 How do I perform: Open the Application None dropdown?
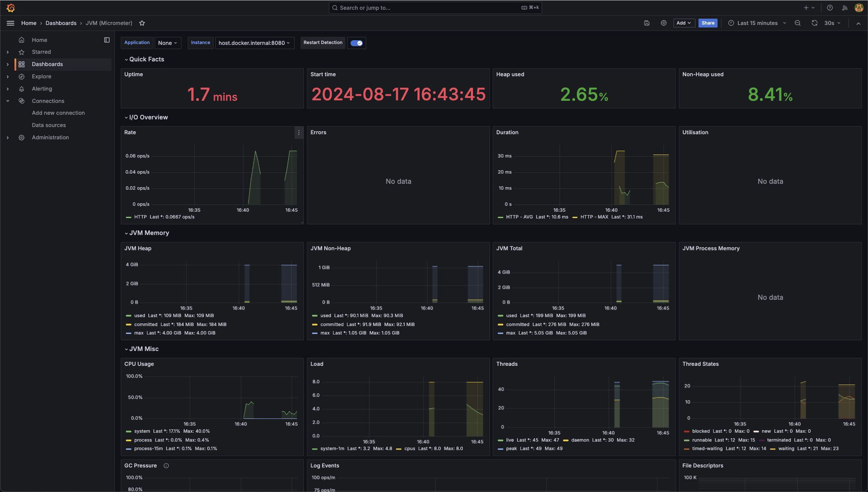click(168, 43)
